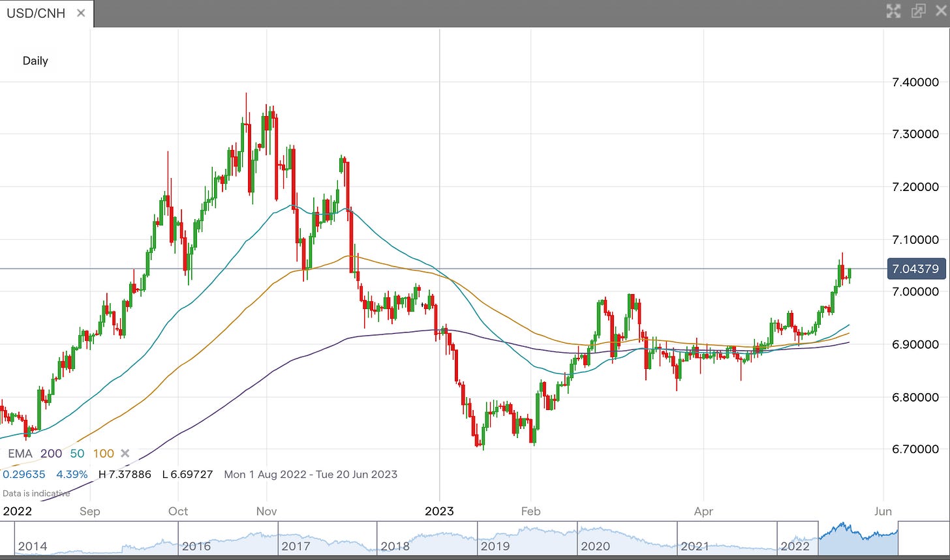Pop the chart out into a new window
Viewport: 950px width, 560px height.
point(917,11)
